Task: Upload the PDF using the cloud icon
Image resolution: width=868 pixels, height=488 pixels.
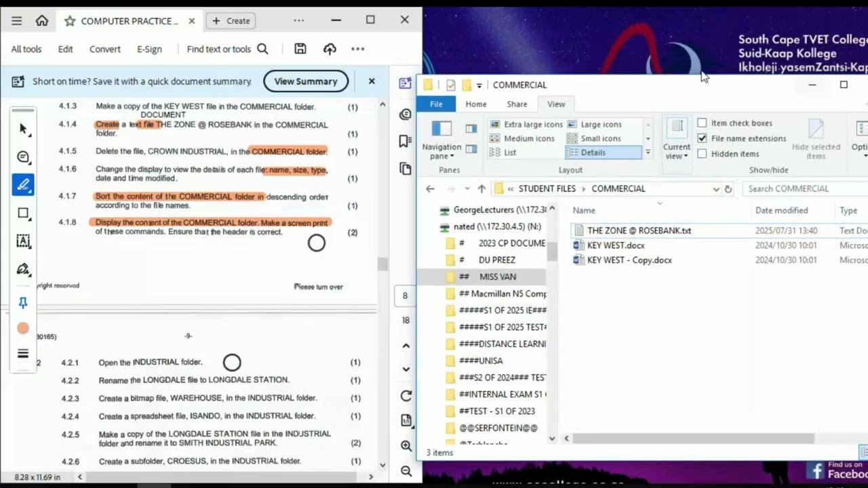Action: tap(330, 49)
